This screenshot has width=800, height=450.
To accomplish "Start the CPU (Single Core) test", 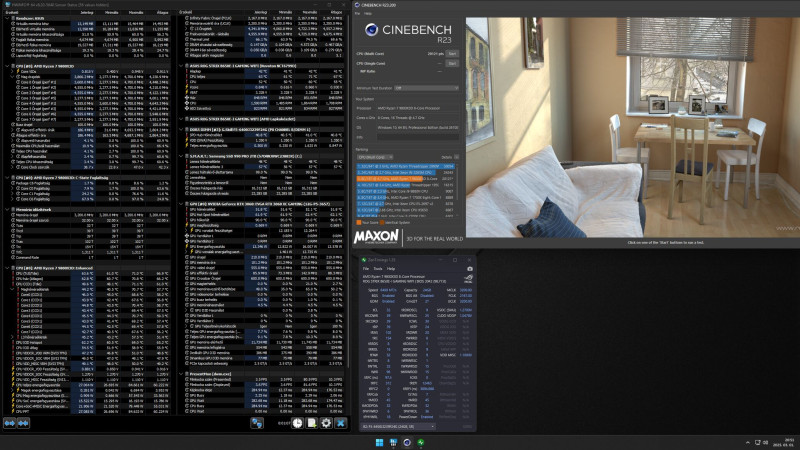I will tap(452, 64).
